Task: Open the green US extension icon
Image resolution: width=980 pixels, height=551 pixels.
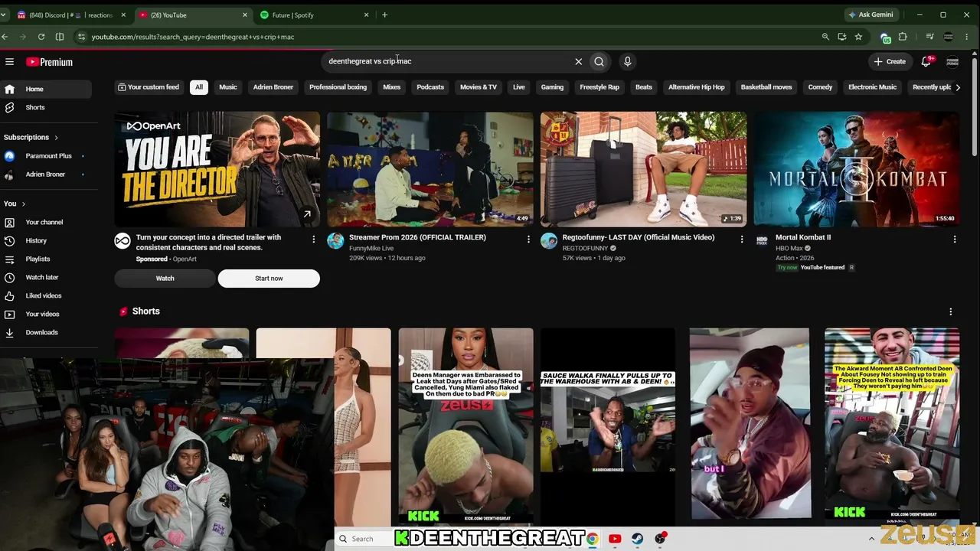Action: click(x=886, y=37)
